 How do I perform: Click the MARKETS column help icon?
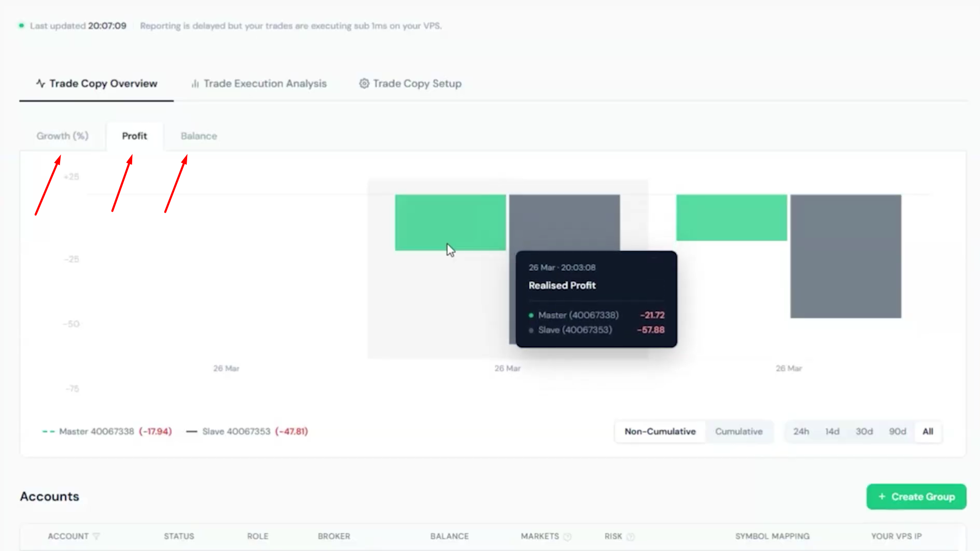[567, 537]
